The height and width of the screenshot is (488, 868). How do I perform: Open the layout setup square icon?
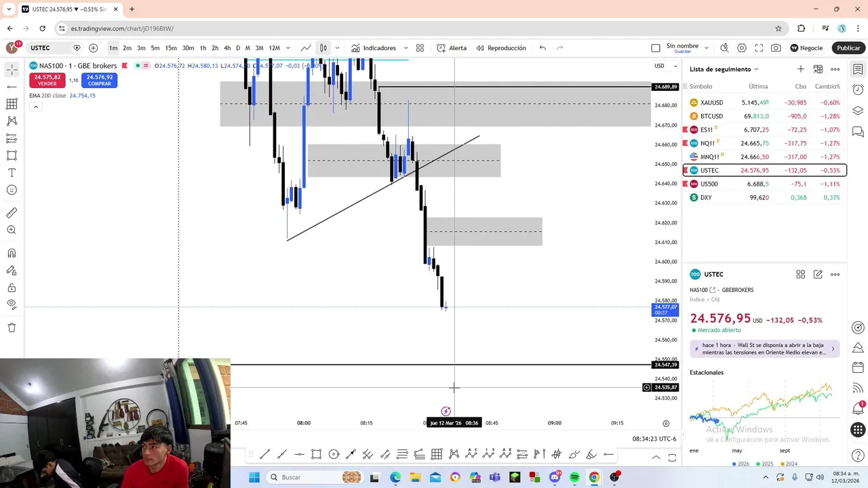pos(655,48)
